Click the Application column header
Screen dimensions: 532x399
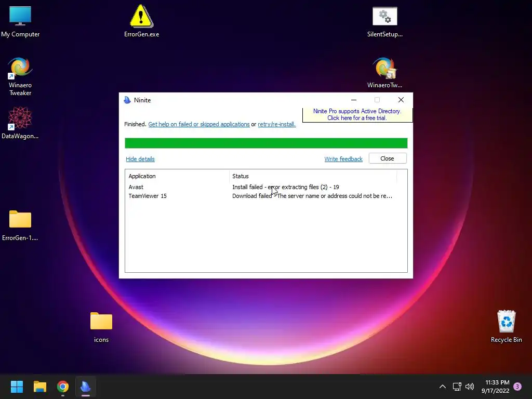tap(177, 176)
